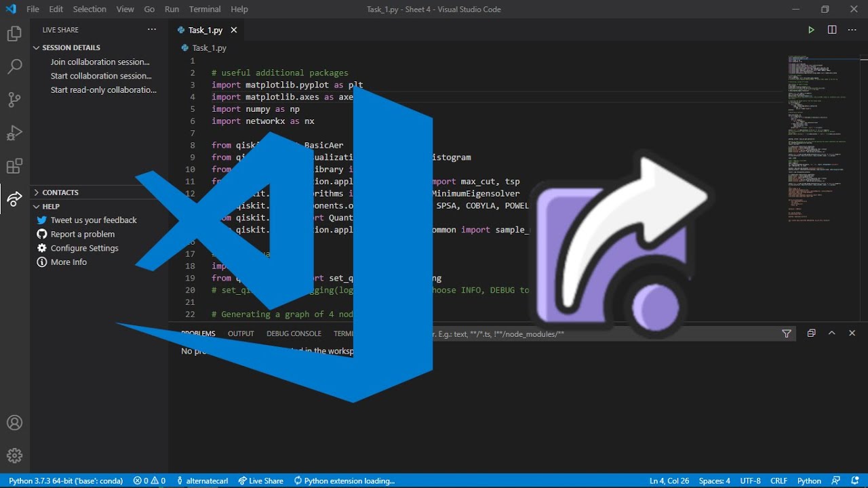This screenshot has width=868, height=488.
Task: Open the Search view in activity bar
Action: 14,66
